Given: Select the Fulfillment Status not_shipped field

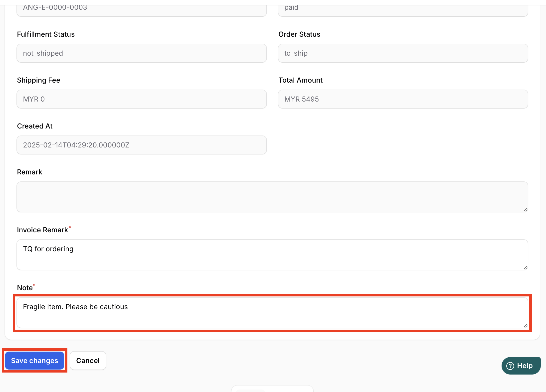Looking at the screenshot, I should coord(142,53).
